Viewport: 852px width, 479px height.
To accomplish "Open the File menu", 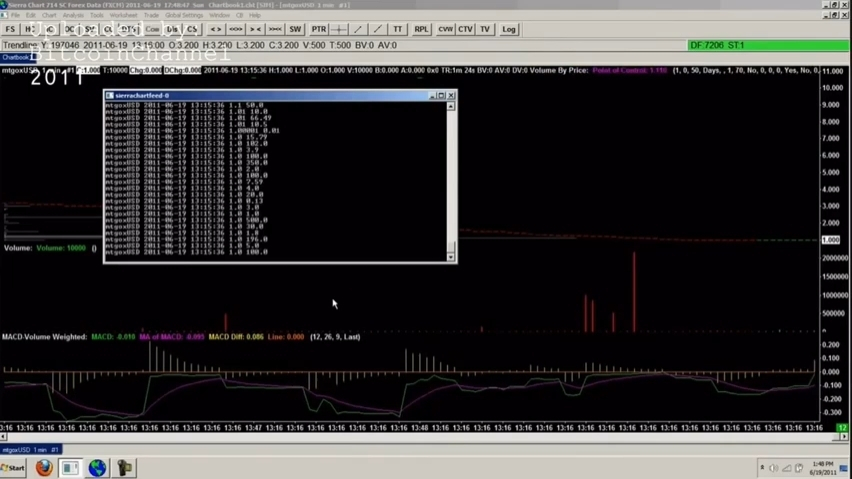I will pyautogui.click(x=15, y=15).
